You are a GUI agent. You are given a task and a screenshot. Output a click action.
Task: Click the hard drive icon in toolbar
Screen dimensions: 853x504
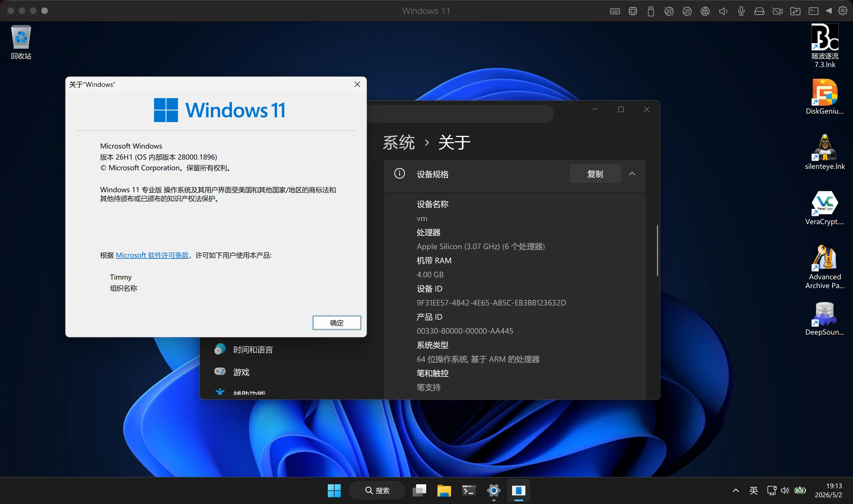[x=759, y=11]
